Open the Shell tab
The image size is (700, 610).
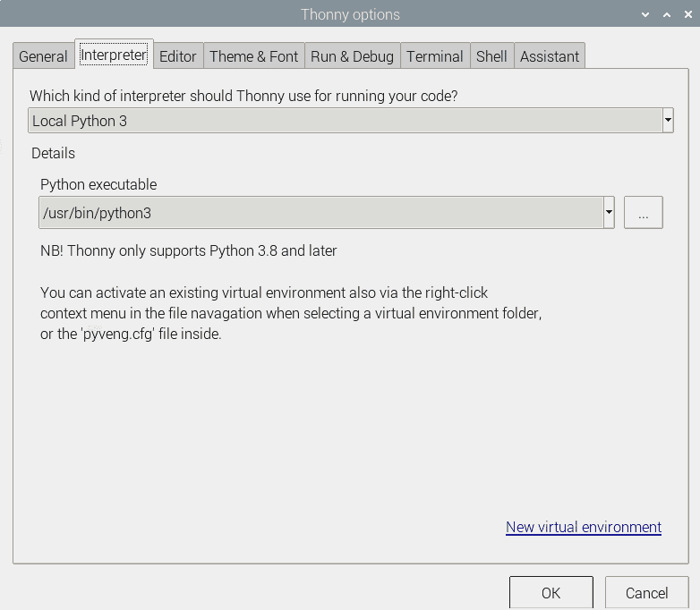tap(491, 56)
